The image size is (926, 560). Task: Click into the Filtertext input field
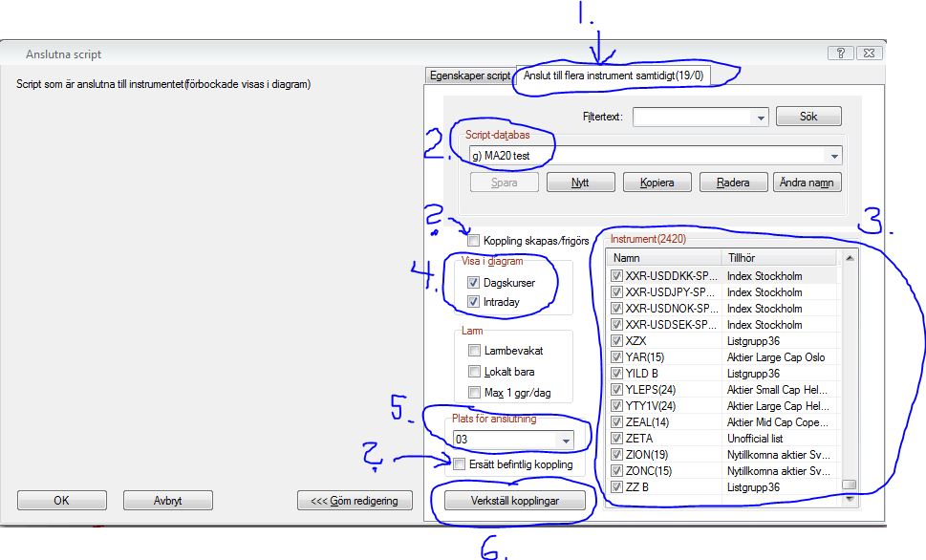693,117
